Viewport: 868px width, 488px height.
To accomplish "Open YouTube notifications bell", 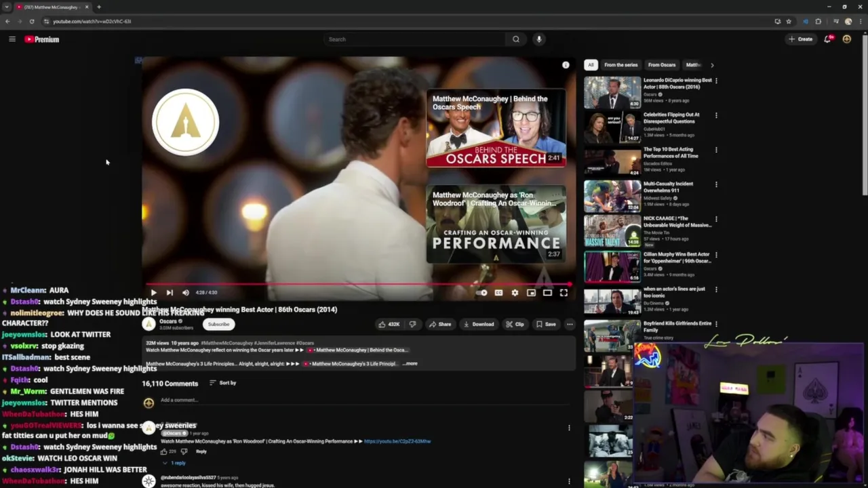I will (x=827, y=39).
